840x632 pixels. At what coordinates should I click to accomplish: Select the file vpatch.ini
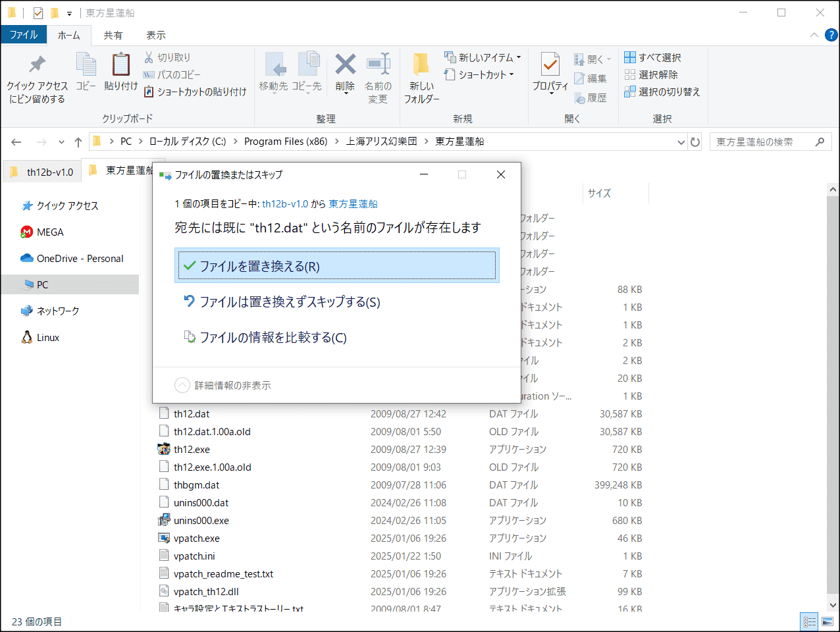194,556
